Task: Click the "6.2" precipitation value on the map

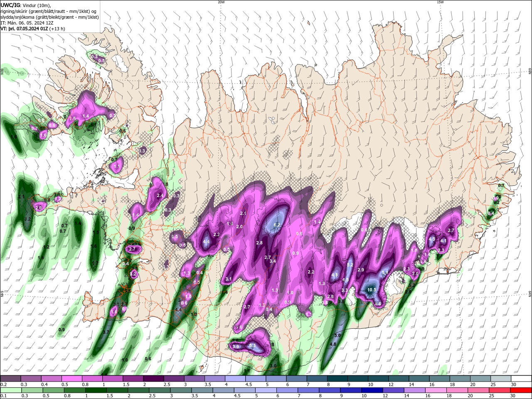Action: click(x=278, y=225)
